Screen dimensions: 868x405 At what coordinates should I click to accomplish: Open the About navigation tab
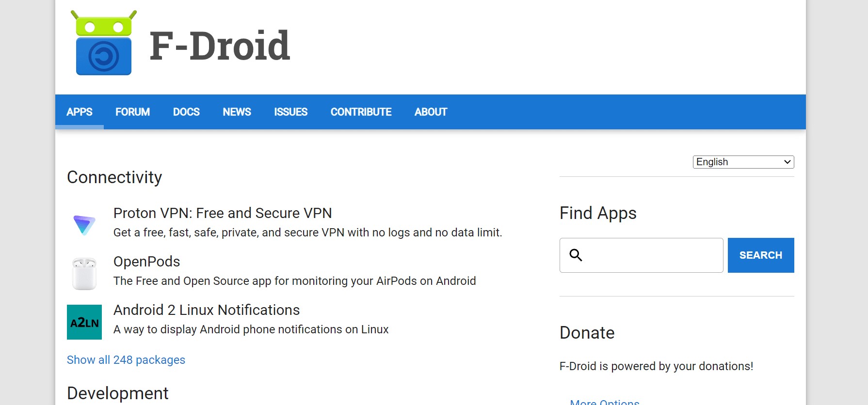tap(431, 112)
